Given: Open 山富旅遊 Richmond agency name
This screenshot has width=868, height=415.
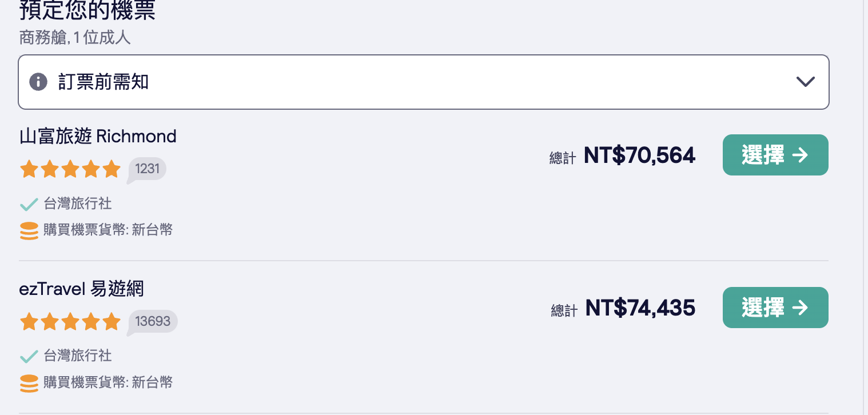Looking at the screenshot, I should (x=98, y=136).
